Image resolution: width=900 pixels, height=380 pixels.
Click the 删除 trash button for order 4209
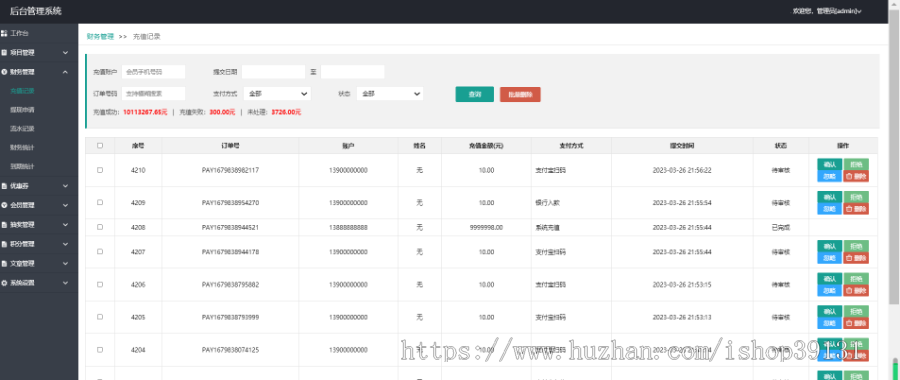(856, 209)
